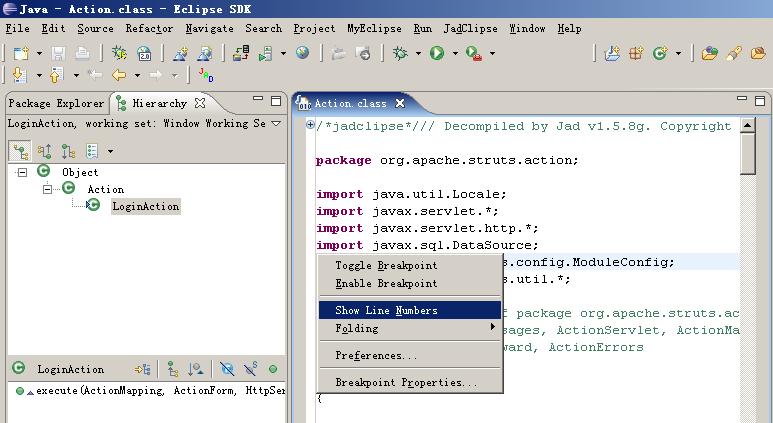Click the New wizard icon in toolbar
The height and width of the screenshot is (423, 773).
coord(21,53)
